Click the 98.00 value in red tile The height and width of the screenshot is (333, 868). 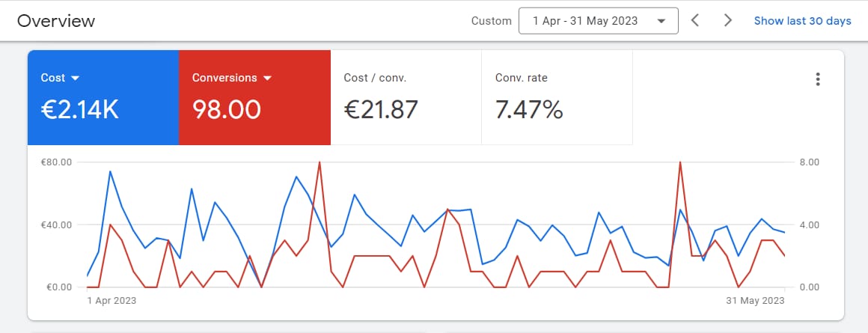coord(227,110)
